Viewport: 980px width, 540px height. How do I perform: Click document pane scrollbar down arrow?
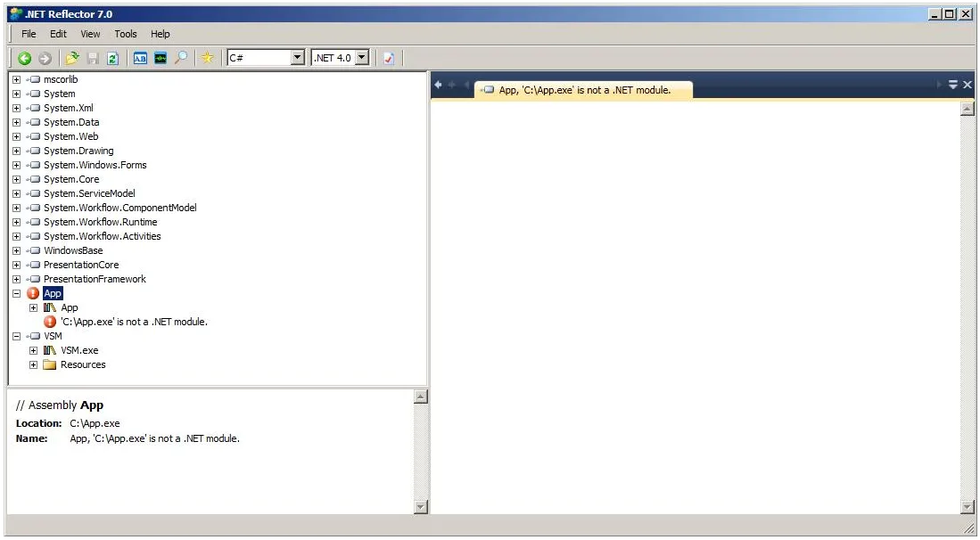(x=968, y=507)
